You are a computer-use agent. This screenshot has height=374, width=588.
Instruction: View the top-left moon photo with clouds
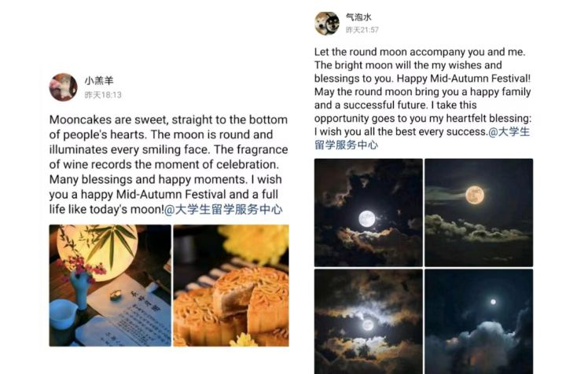368,212
